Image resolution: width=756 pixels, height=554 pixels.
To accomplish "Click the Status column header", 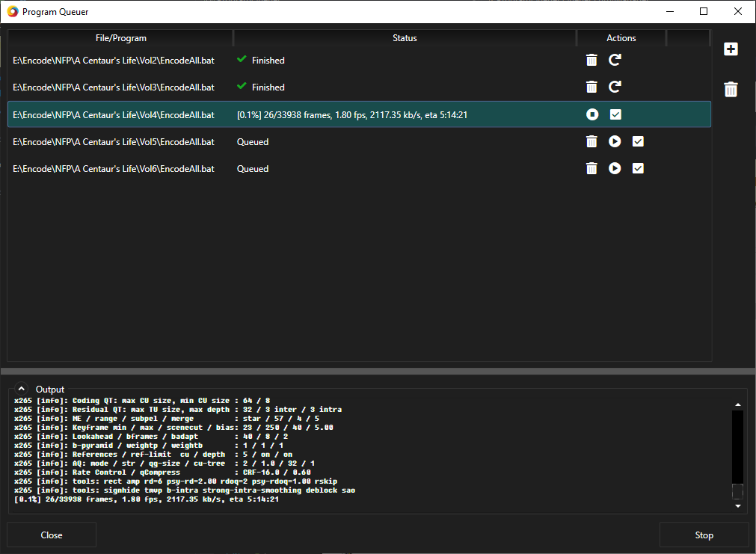I will point(405,38).
